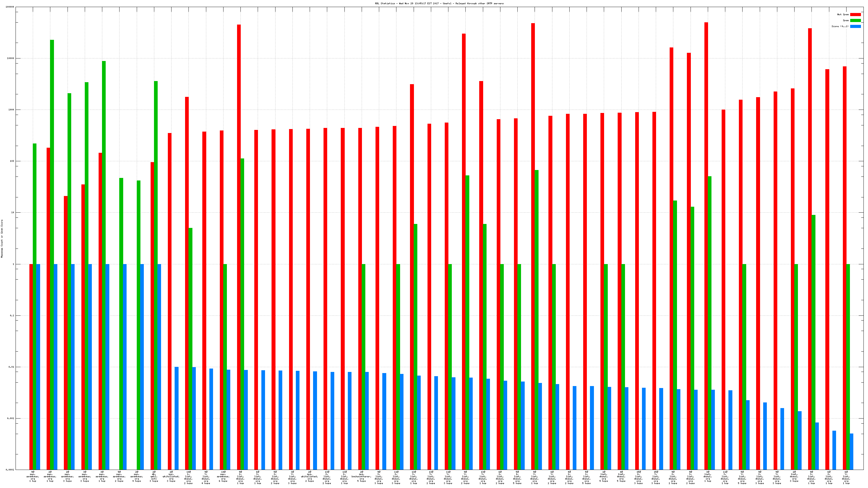
Task: Click the blue Score (0..1) legend swatch
Action: pyautogui.click(x=855, y=26)
